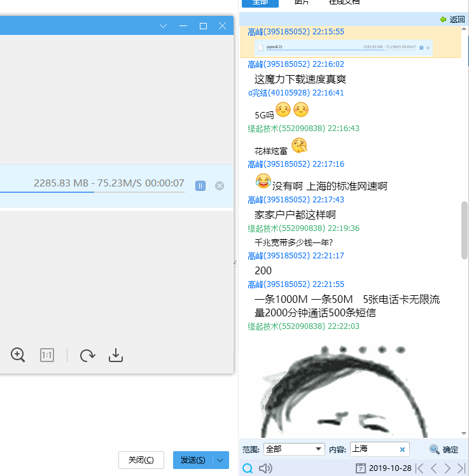Click the green back arrow icon
Screen dimensions: 469x476
[443, 20]
